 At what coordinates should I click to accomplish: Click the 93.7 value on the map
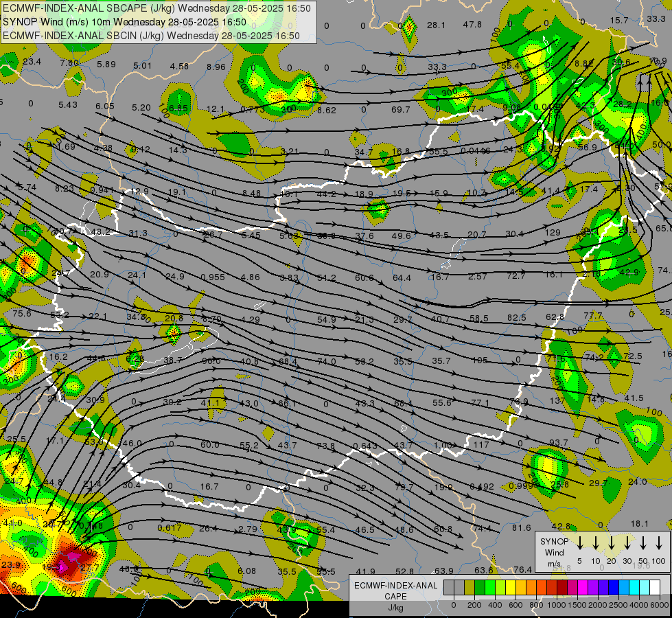559,443
